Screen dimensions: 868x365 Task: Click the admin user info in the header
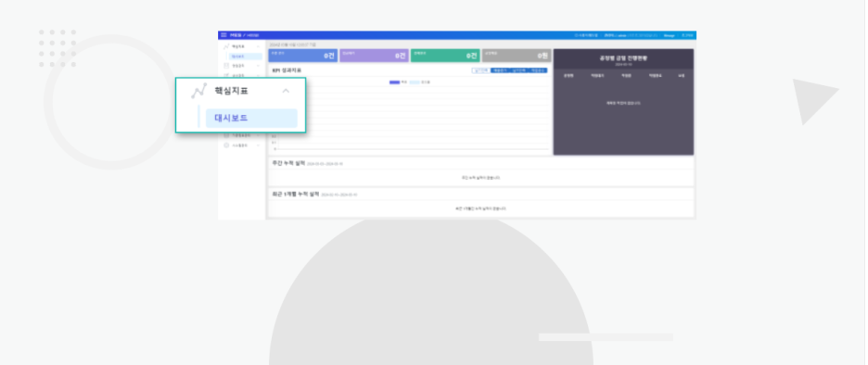click(632, 35)
